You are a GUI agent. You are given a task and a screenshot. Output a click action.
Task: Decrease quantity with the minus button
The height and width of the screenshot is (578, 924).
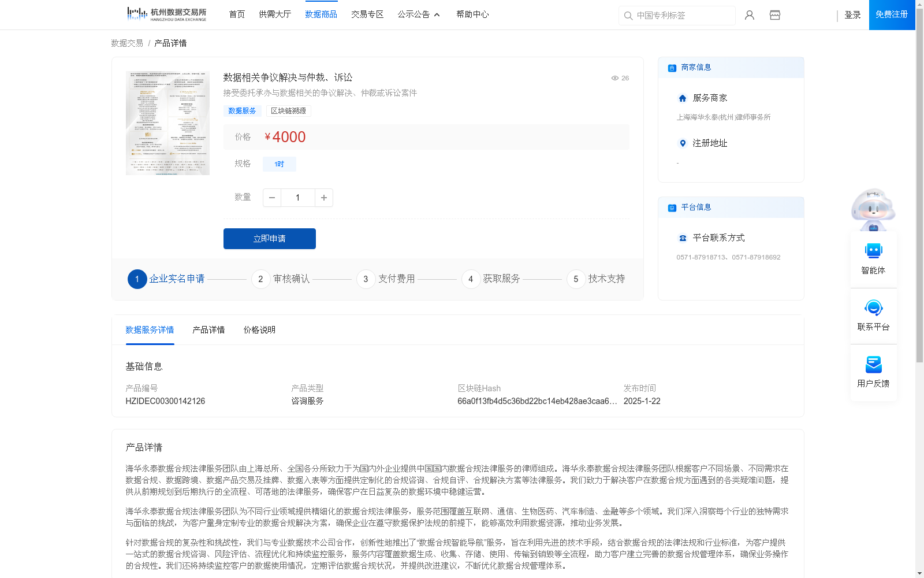[x=272, y=198]
